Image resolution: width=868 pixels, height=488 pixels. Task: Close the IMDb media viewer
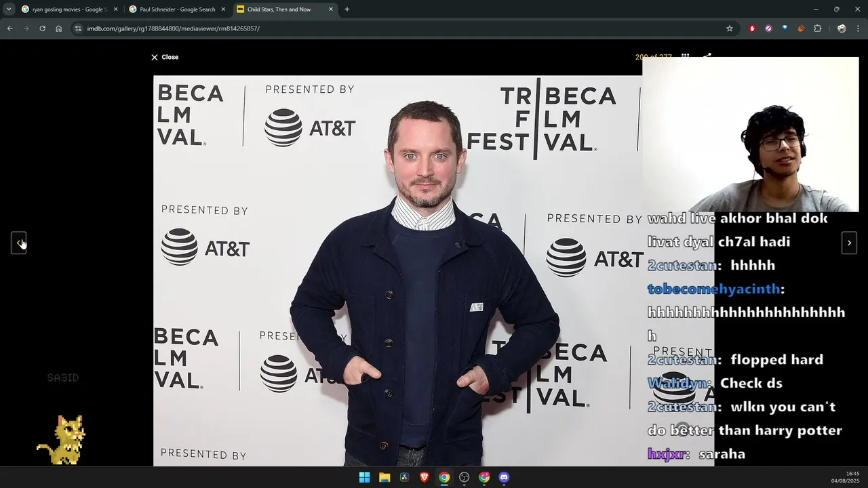coord(165,57)
